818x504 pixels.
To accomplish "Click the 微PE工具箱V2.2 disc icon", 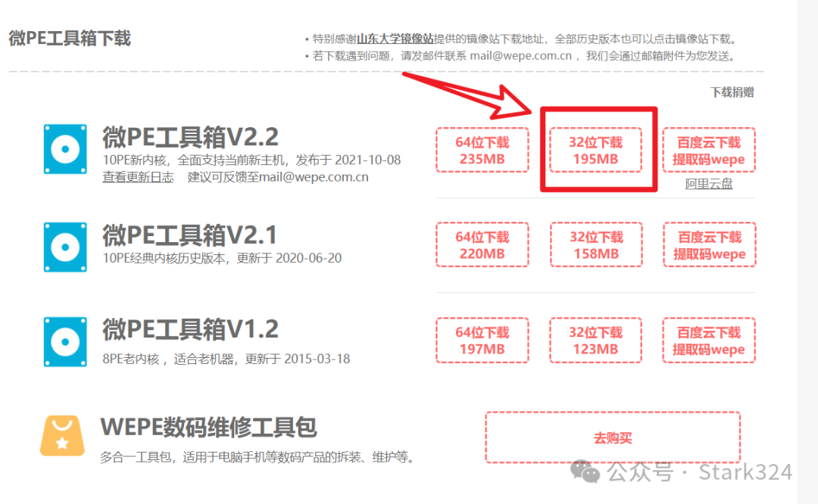I will tap(65, 149).
